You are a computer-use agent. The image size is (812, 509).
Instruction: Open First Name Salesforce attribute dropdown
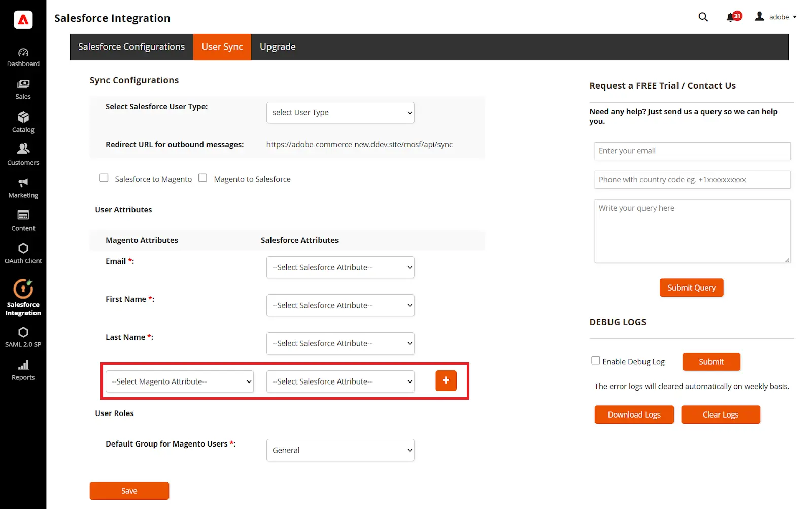click(340, 305)
